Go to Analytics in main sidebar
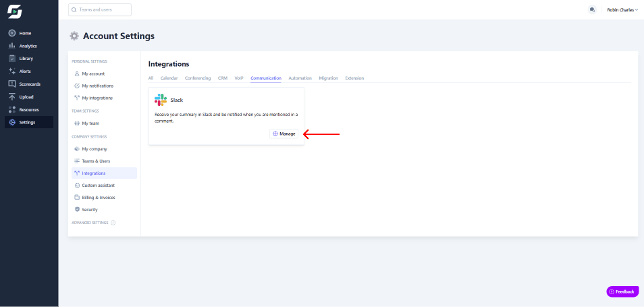644x307 pixels. tap(29, 46)
